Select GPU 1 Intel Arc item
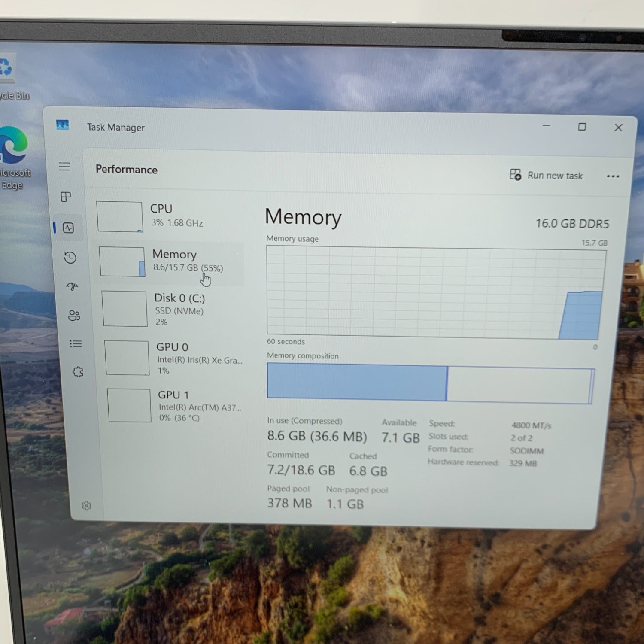Screen dimensions: 644x644 click(176, 405)
